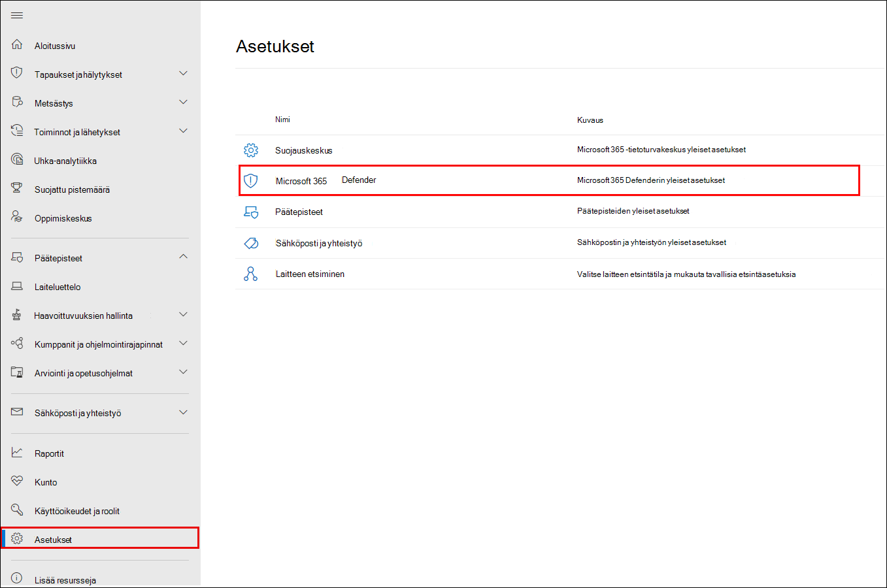Click the device icon in Päätepisteet settings row
The height and width of the screenshot is (588, 887).
click(250, 212)
